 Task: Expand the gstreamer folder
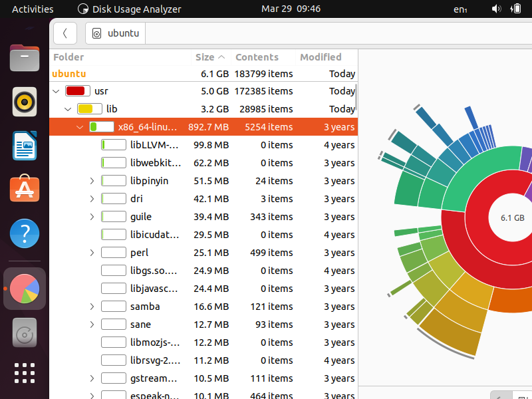coord(92,378)
